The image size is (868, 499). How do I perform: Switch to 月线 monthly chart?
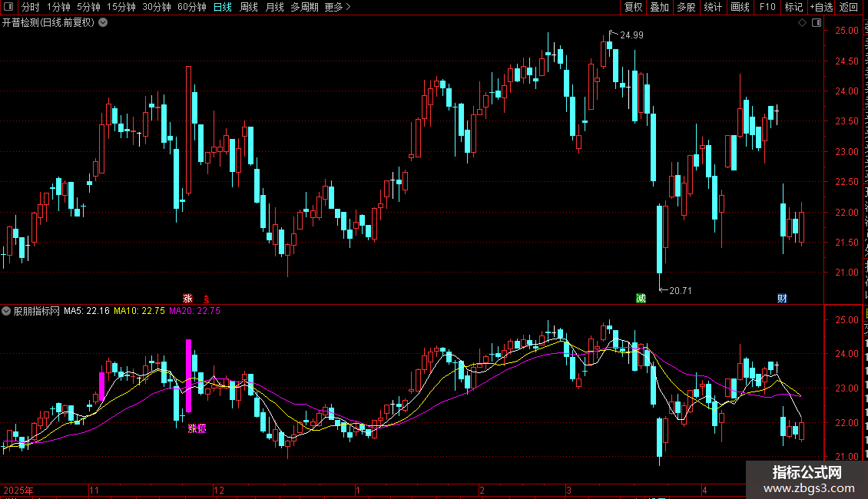click(274, 7)
